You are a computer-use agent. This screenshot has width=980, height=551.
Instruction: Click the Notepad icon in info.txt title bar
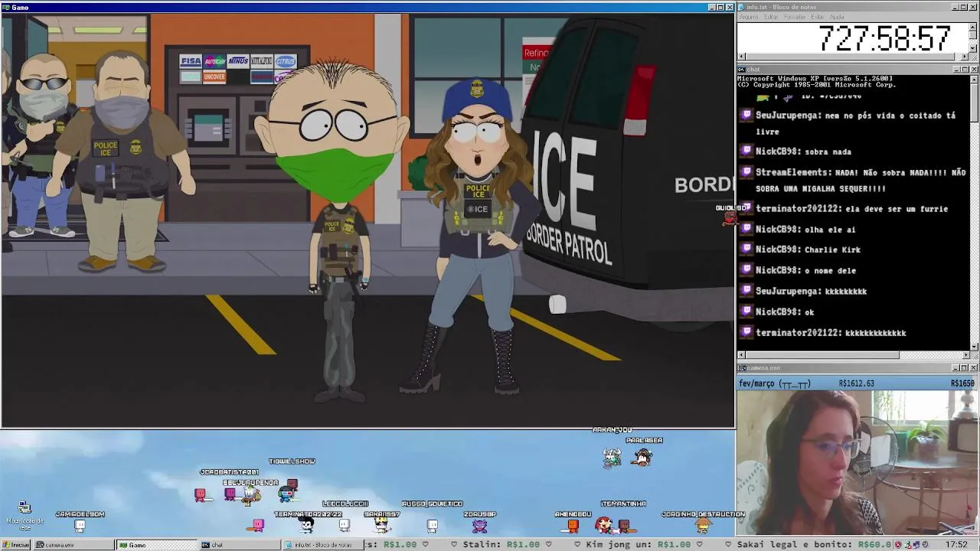click(742, 7)
